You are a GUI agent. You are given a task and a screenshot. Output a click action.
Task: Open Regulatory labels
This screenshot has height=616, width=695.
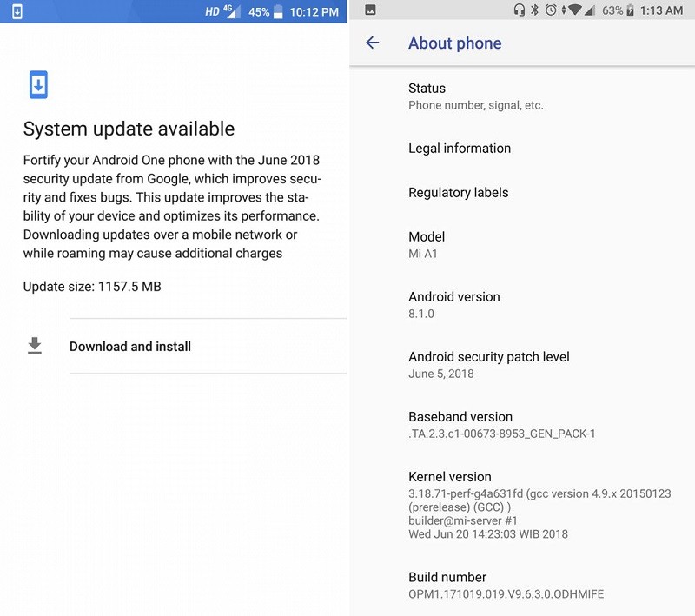[522, 192]
